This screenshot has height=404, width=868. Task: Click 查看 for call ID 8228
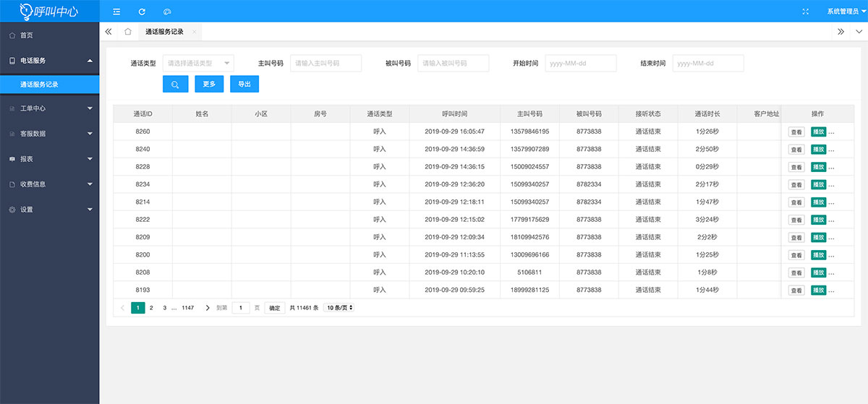(x=796, y=167)
